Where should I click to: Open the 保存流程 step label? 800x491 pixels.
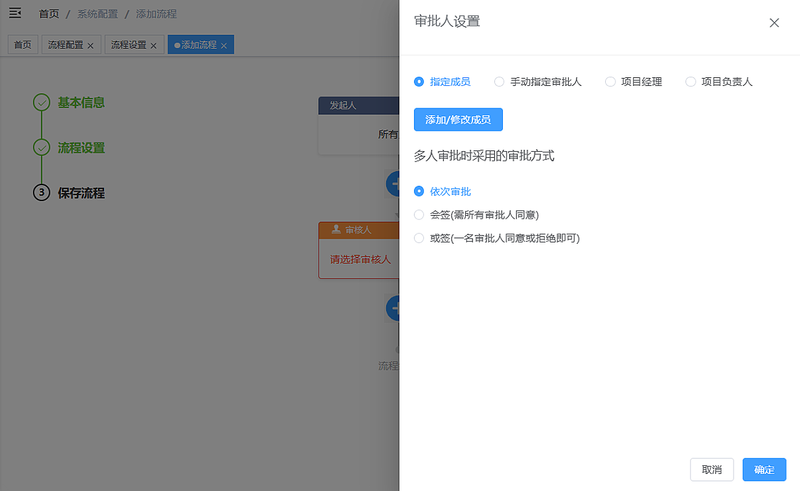click(81, 193)
